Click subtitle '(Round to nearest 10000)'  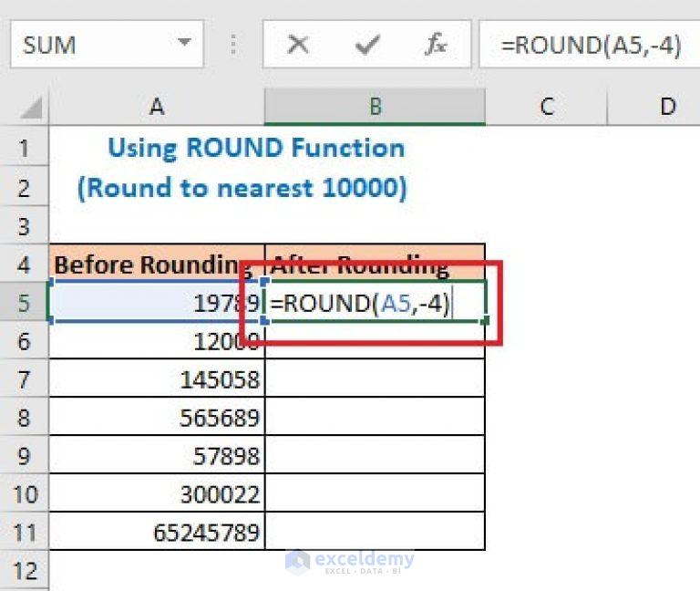[242, 188]
